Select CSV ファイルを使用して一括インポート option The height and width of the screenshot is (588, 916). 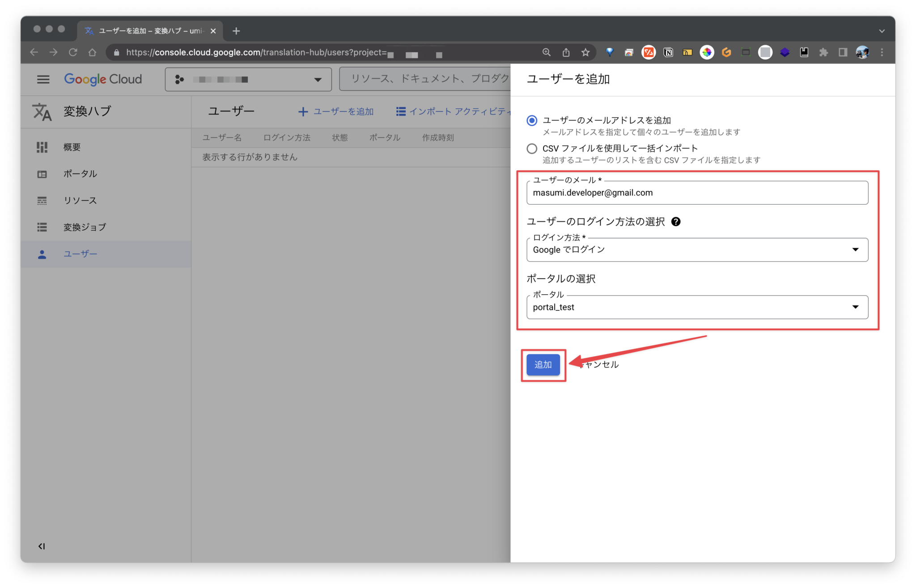point(531,148)
